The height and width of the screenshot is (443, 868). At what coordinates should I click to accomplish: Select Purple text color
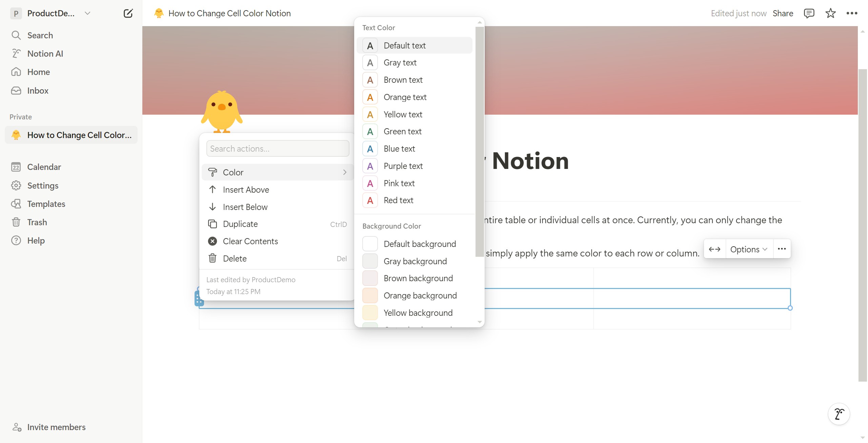click(x=414, y=166)
